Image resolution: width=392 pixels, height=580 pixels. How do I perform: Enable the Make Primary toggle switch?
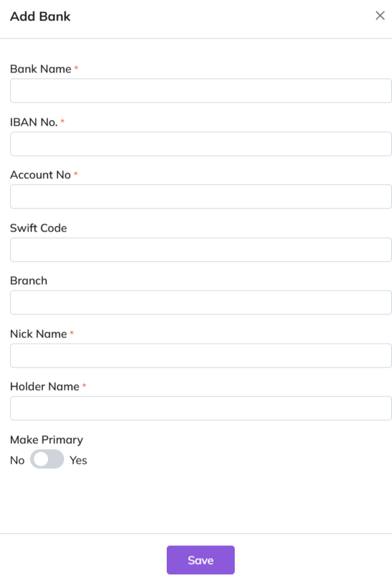coord(47,459)
